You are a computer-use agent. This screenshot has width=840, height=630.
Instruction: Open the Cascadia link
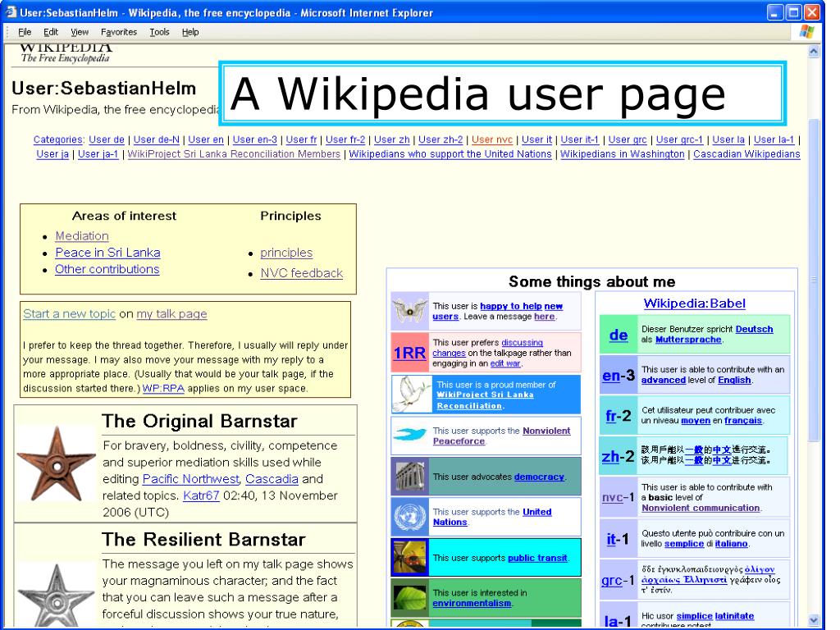[x=272, y=479]
